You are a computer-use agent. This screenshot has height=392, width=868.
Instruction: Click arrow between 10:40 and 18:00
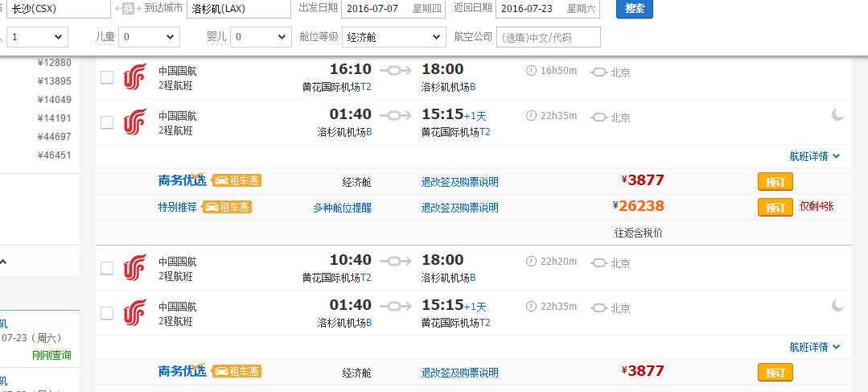tap(396, 261)
